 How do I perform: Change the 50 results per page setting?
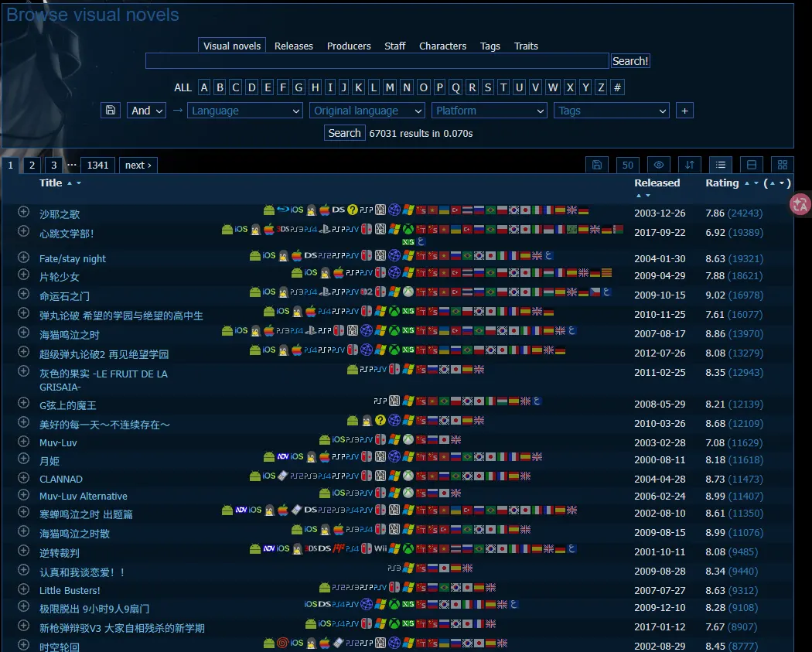tap(628, 165)
